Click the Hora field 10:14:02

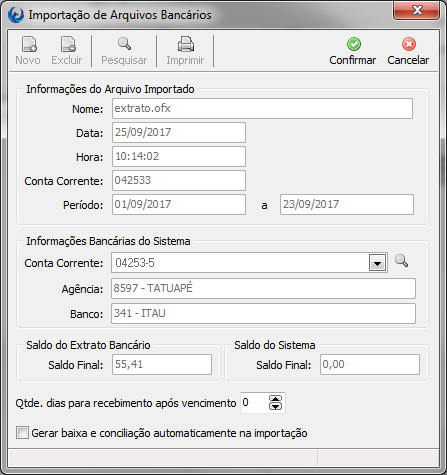click(x=179, y=157)
